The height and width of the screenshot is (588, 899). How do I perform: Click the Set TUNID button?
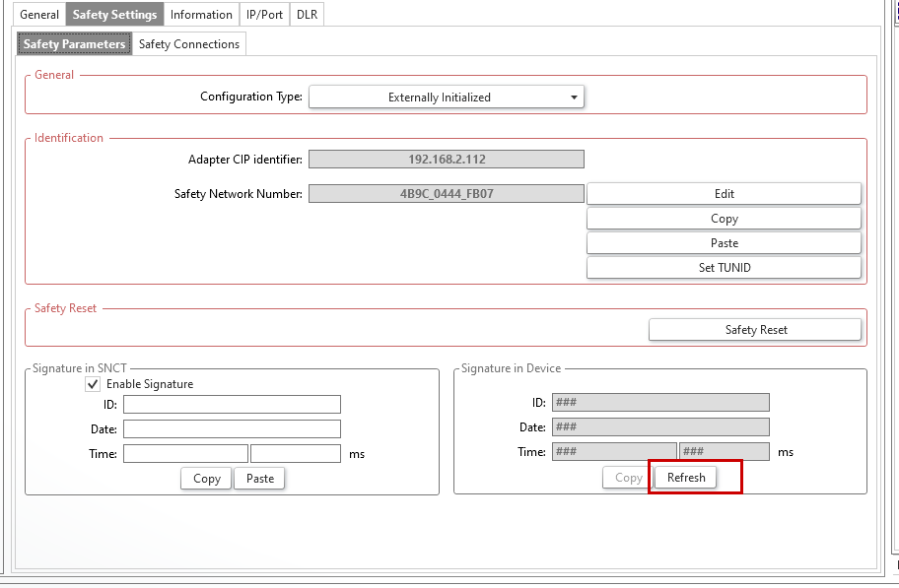click(724, 268)
